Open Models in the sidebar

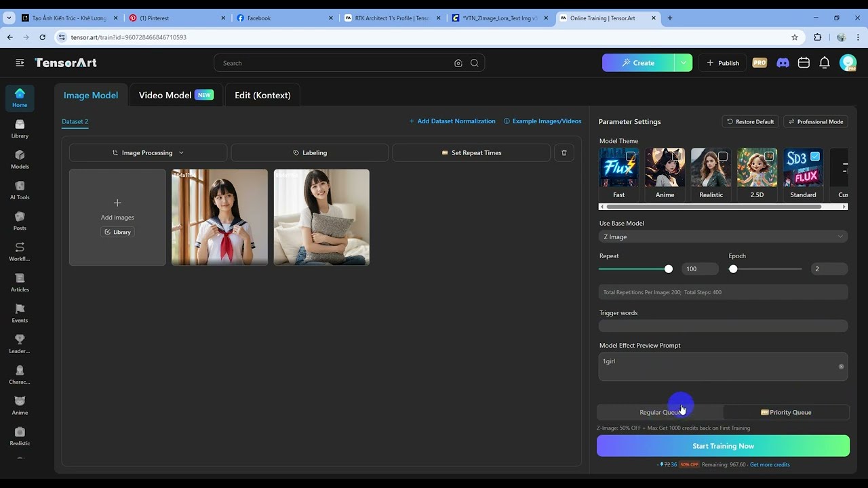(20, 159)
